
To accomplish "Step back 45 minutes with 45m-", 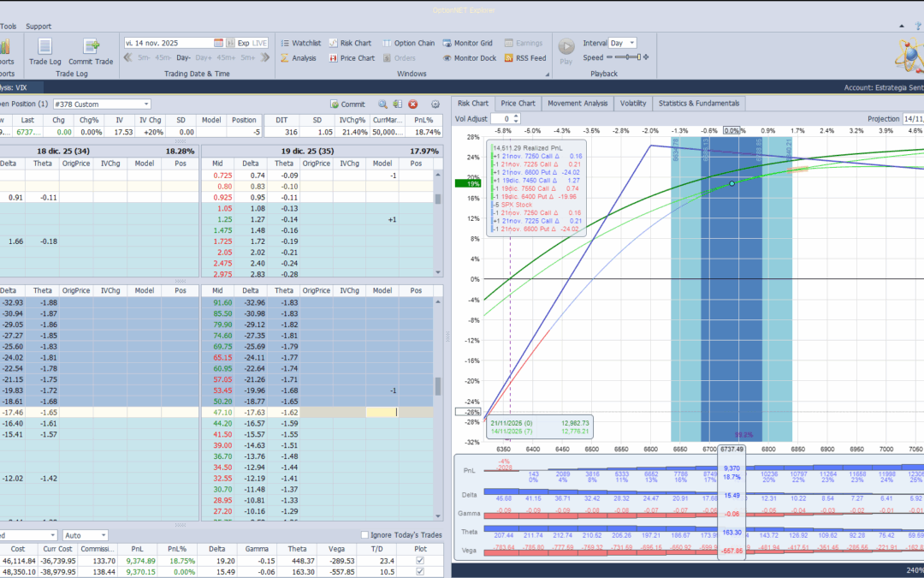I will click(x=163, y=58).
